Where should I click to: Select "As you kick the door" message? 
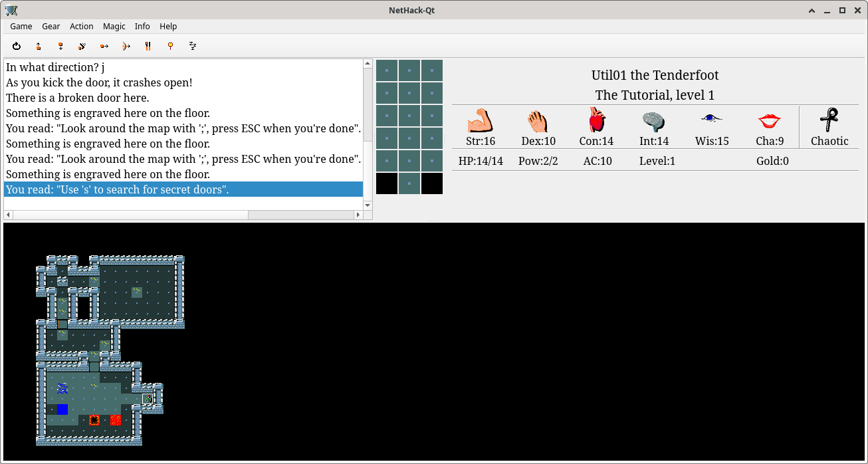click(183, 82)
